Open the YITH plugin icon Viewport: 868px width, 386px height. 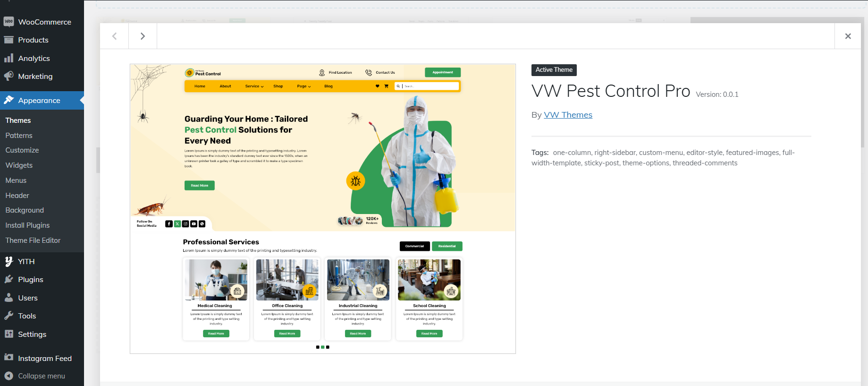8,261
